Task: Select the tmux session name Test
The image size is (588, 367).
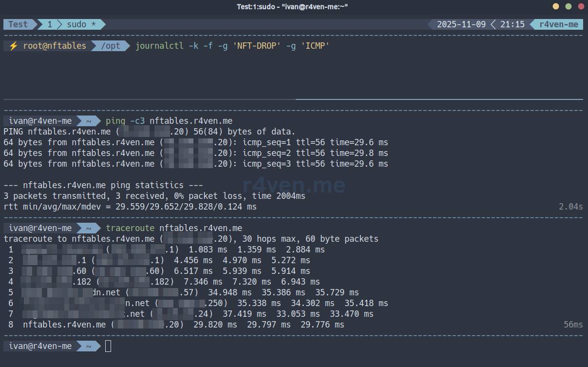Action: point(18,24)
